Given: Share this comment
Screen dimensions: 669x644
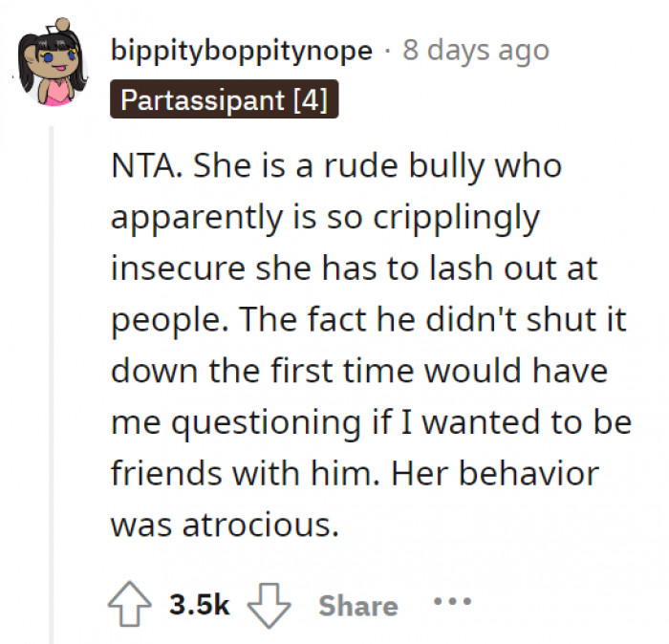Looking at the screenshot, I should pyautogui.click(x=357, y=605).
